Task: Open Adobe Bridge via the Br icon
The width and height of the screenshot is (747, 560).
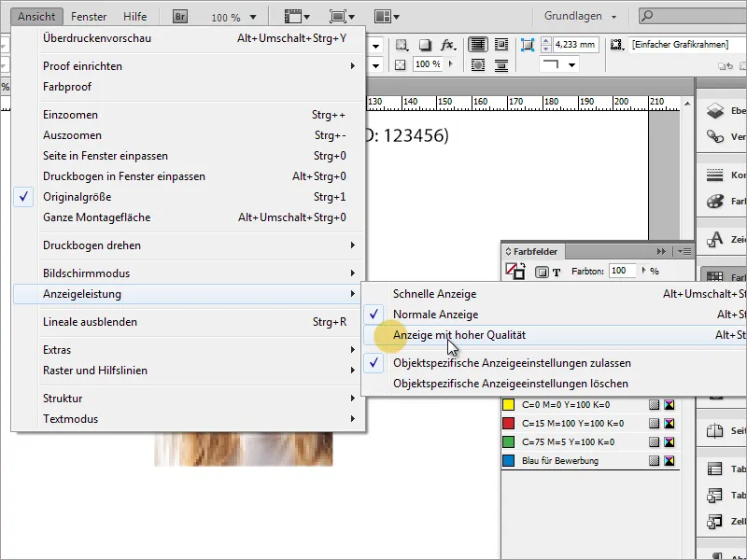Action: [x=180, y=17]
